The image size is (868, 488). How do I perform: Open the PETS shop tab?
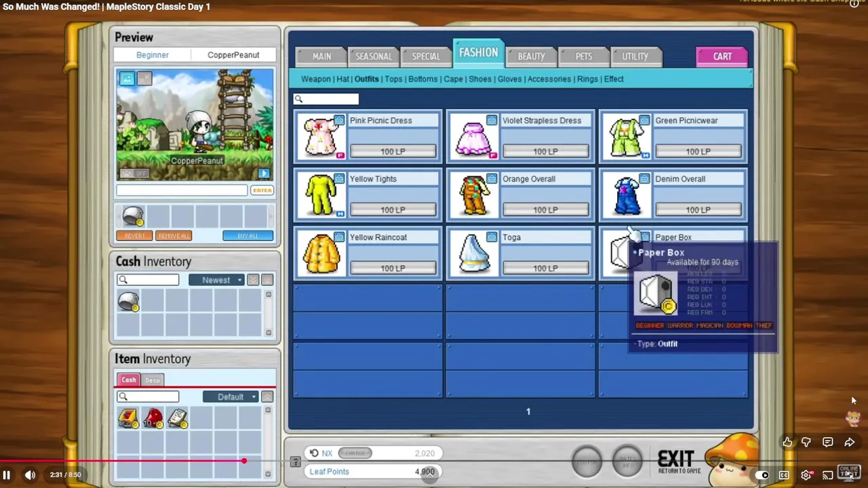(x=584, y=56)
